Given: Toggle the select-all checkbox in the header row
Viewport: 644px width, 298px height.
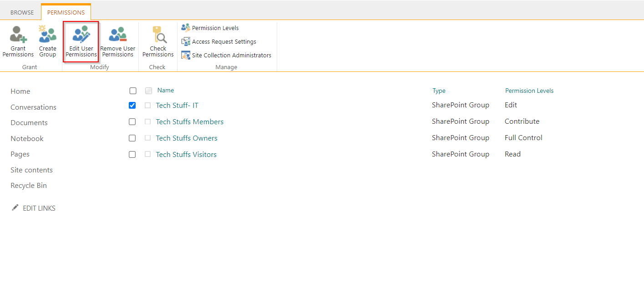Looking at the screenshot, I should (132, 91).
